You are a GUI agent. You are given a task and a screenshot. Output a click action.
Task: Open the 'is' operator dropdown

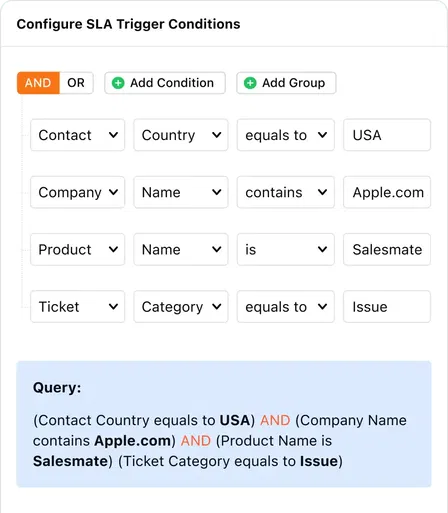pyautogui.click(x=286, y=250)
